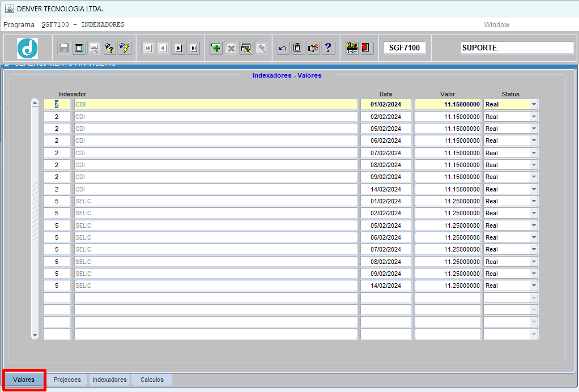Click the undo arrow toolbar icon
This screenshot has width=579, height=392.
(283, 48)
